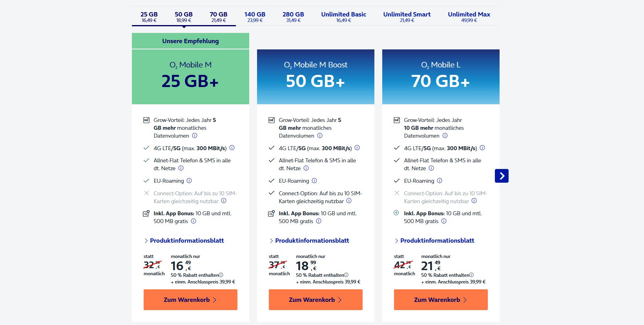Open info icon next to 300 MBit/s in Mobile M Boost
Viewport: 644px width, 325px height.
[x=357, y=148]
